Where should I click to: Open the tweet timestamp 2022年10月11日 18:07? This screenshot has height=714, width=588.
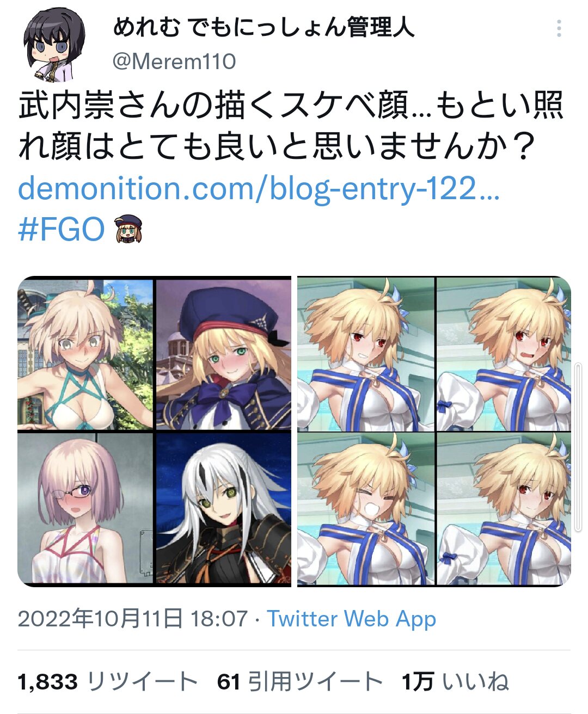point(132,619)
